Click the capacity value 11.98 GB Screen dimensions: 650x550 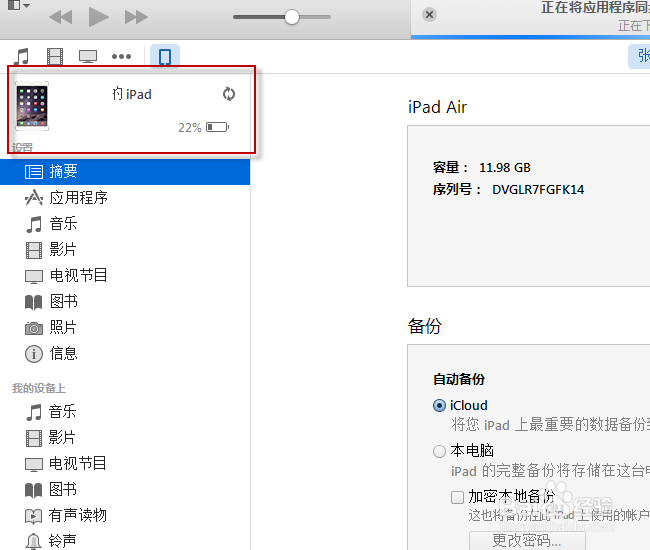pyautogui.click(x=504, y=168)
